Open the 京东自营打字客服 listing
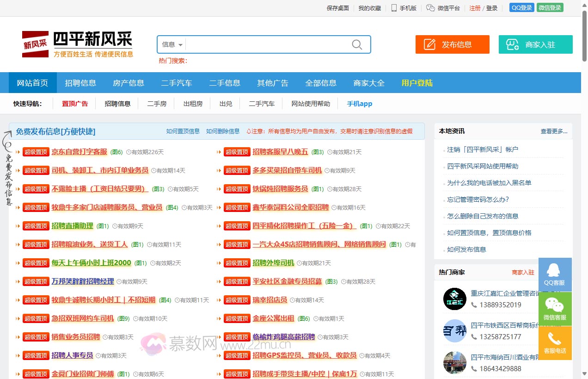588x379 pixels. 79,152
